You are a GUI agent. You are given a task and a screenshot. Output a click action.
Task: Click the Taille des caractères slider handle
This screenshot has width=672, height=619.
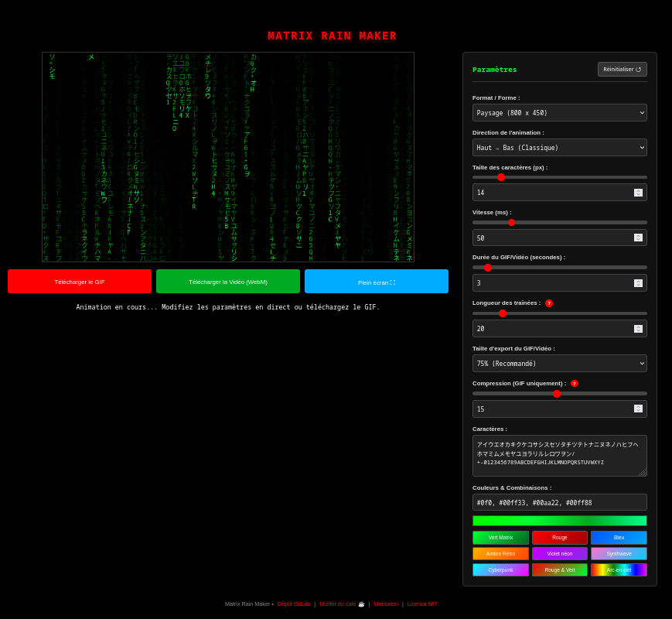tap(501, 177)
